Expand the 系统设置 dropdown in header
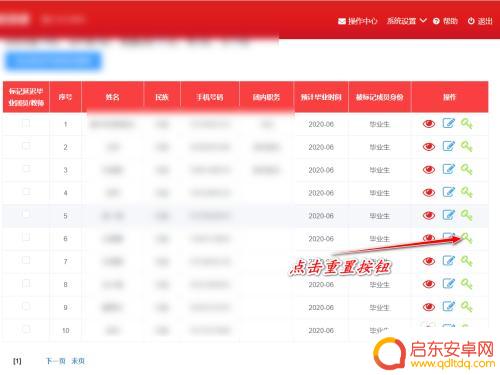Image resolution: width=500 pixels, height=375 pixels. click(406, 21)
